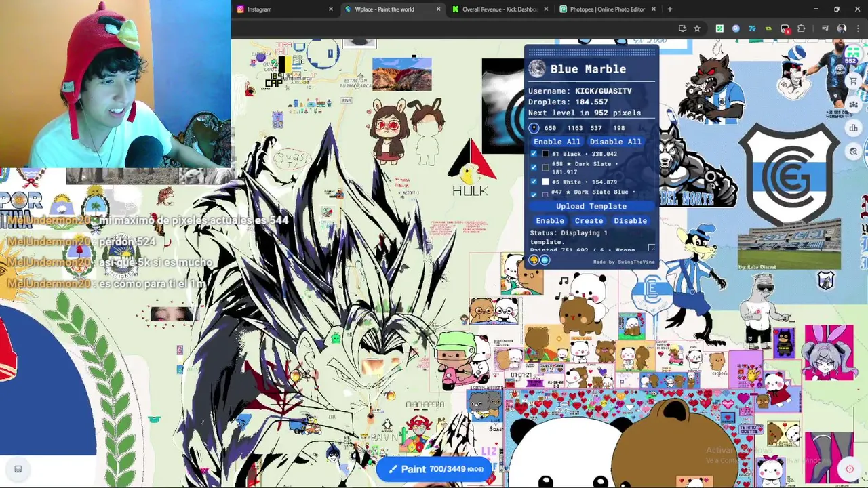
Task: Click the Enable All colors button
Action: click(557, 142)
